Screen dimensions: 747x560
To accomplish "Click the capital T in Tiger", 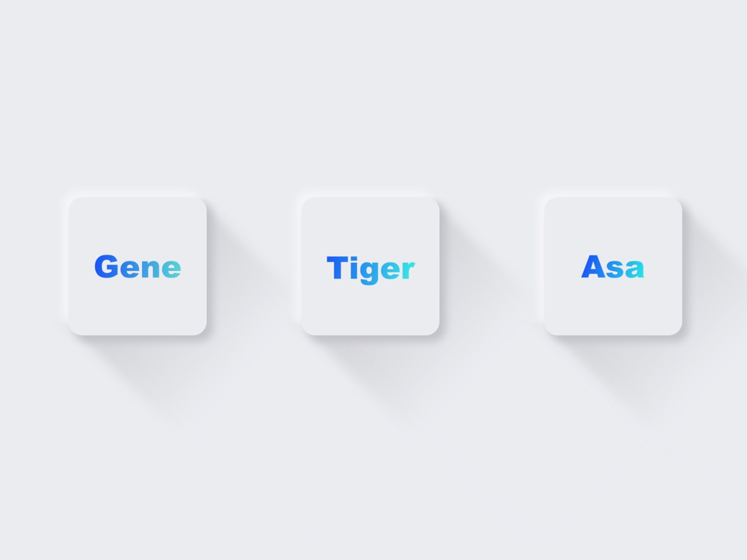I will (x=335, y=267).
